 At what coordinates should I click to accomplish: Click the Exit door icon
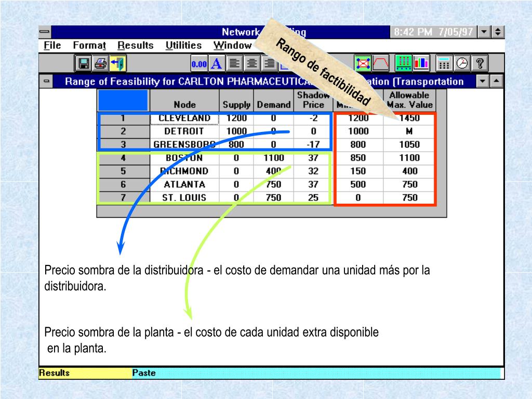(118, 63)
